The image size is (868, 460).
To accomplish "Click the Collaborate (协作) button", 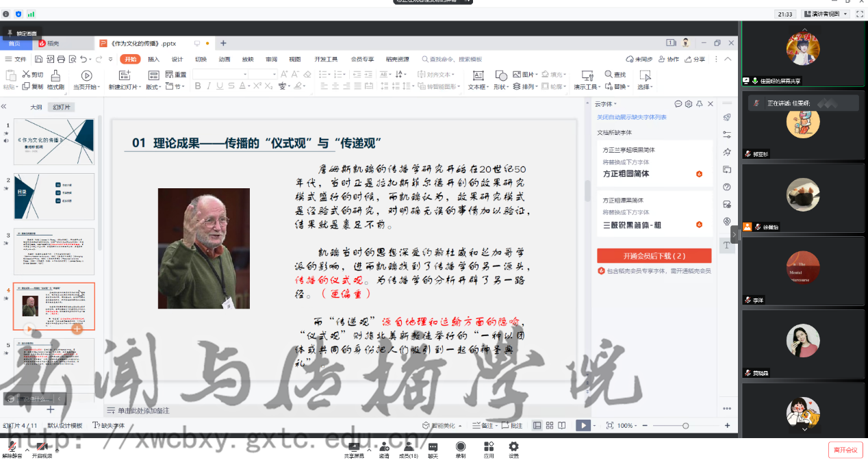I will (669, 60).
